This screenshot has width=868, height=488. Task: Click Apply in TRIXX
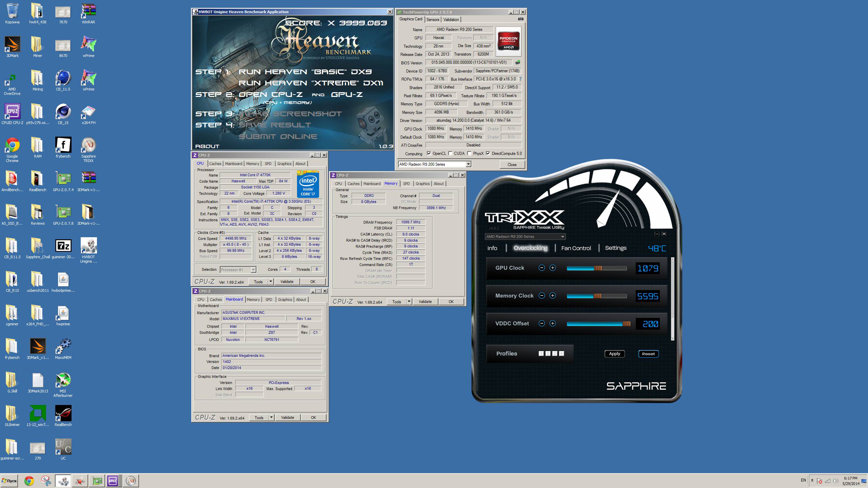tap(614, 354)
